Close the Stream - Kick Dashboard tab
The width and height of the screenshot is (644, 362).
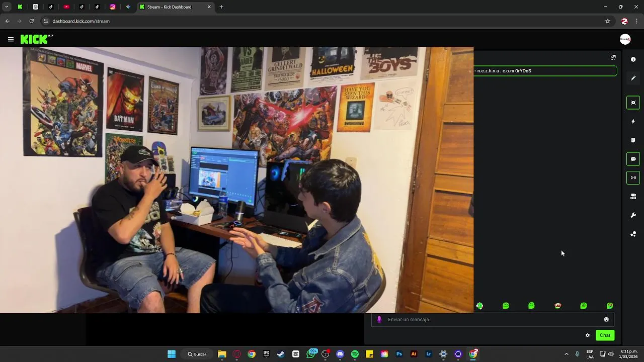(x=209, y=7)
